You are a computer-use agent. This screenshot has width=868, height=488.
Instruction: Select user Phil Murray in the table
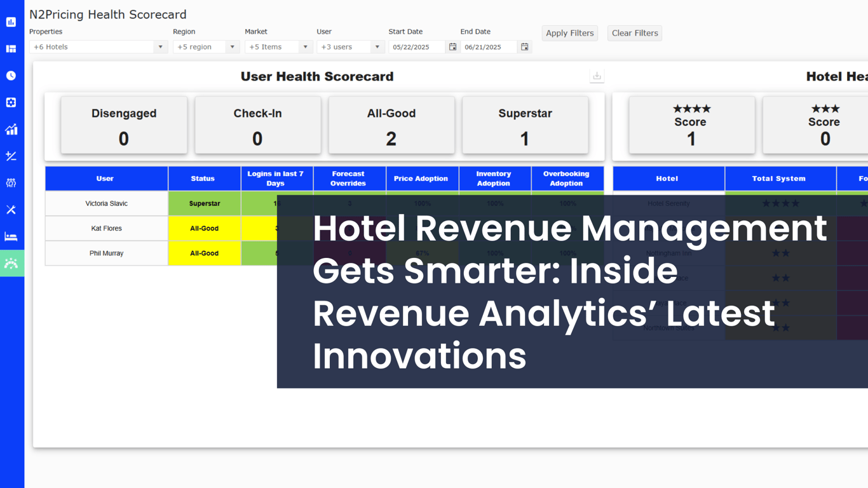[106, 253]
